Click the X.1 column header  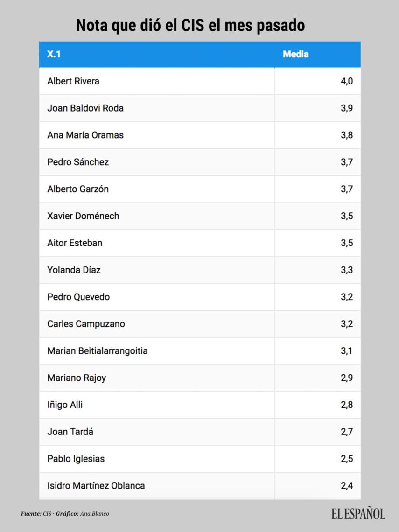tap(54, 54)
